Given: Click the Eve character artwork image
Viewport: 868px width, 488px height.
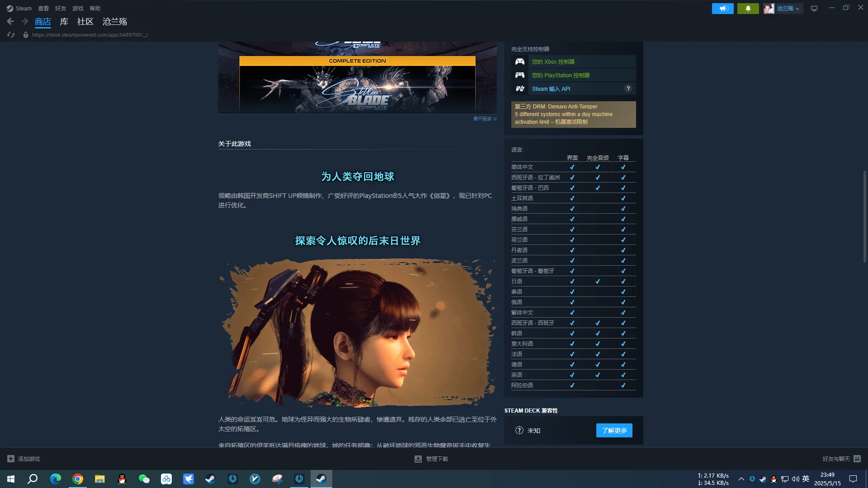Looking at the screenshot, I should [357, 332].
